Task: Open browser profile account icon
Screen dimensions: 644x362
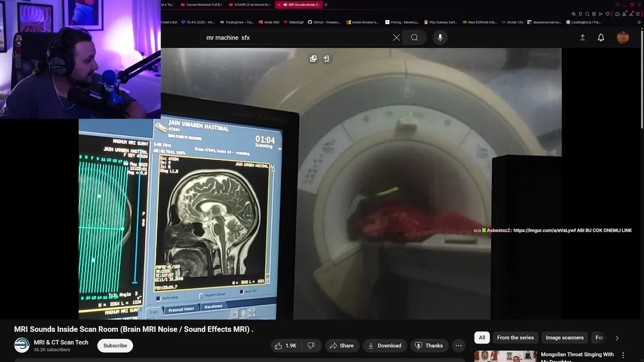Action: [624, 14]
